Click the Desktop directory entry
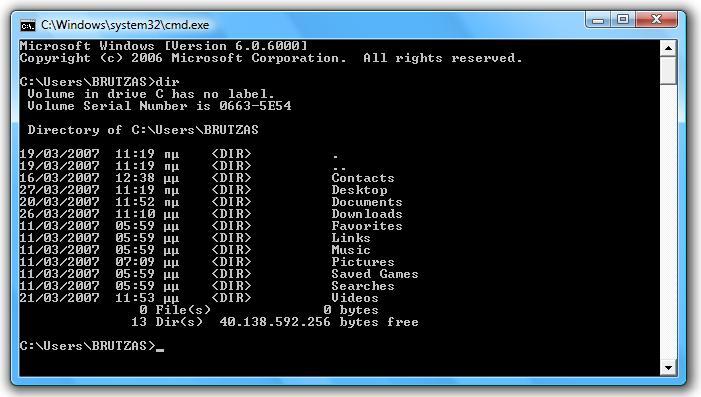701x397 pixels. [359, 190]
